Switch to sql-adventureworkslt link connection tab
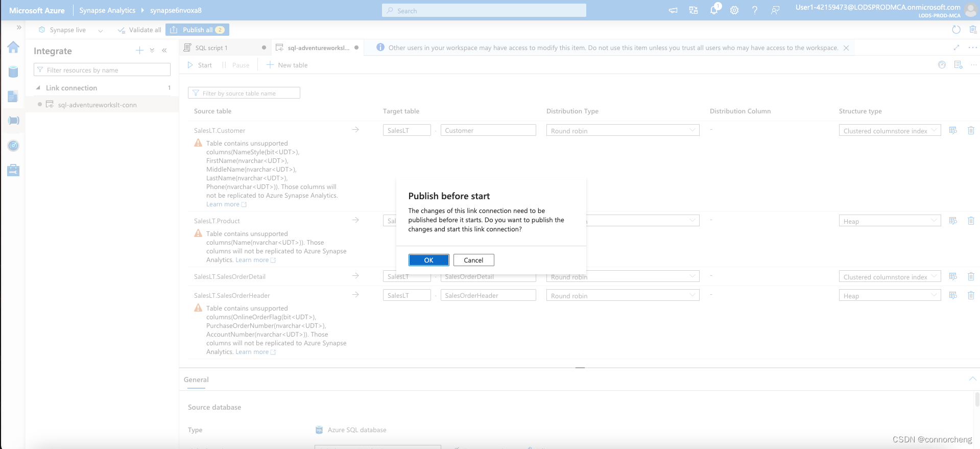Image resolution: width=980 pixels, height=449 pixels. coord(317,48)
